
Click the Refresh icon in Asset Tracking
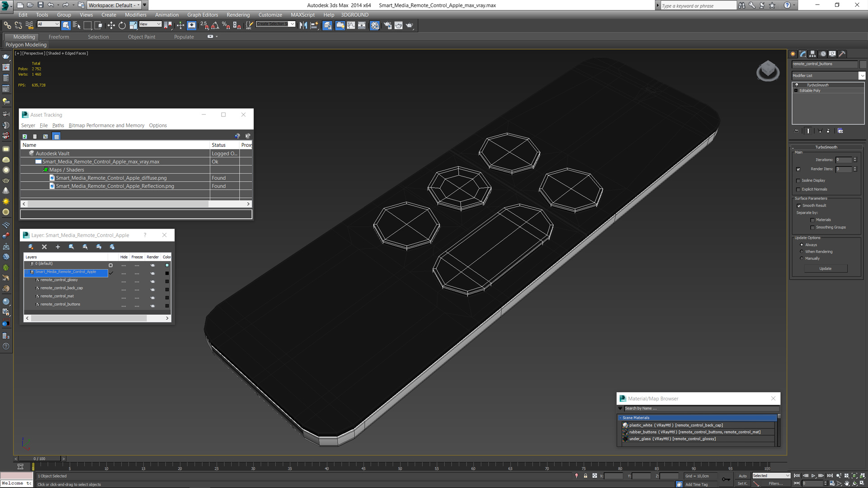[25, 136]
